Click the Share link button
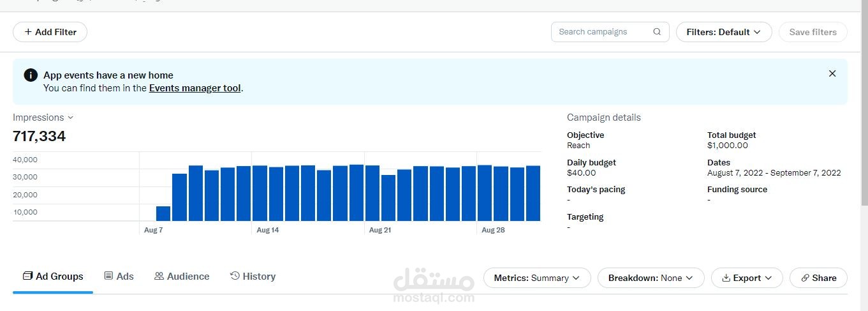868x311 pixels. click(x=818, y=278)
